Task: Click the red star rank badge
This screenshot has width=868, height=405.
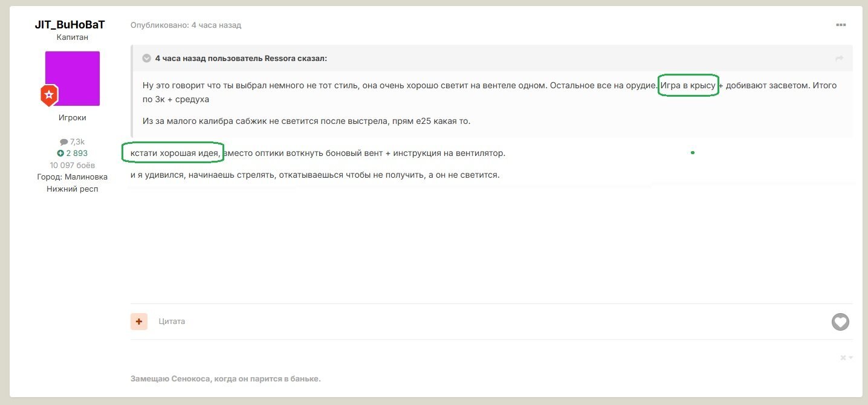Action: (49, 95)
